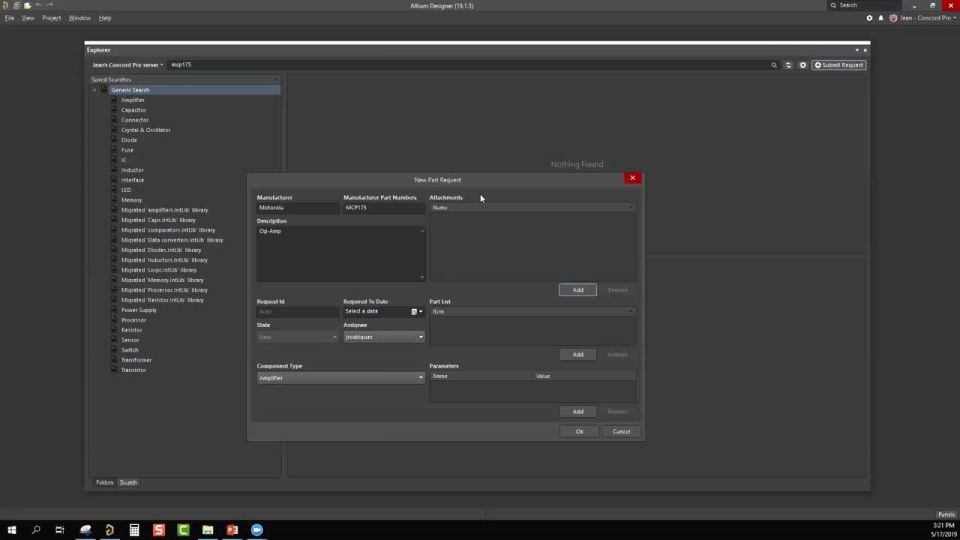Screen dimensions: 960x540
Task: Open the Window menu
Action: (x=80, y=18)
